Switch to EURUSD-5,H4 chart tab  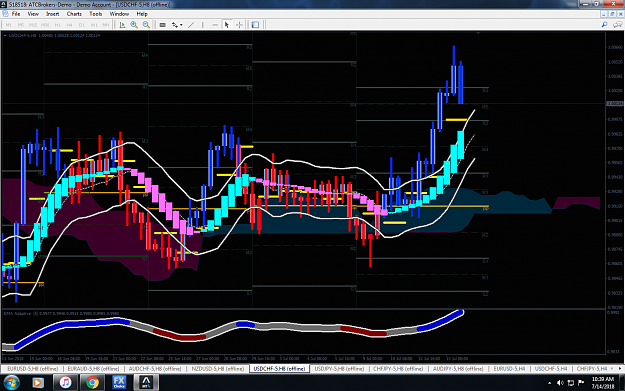[509, 369]
